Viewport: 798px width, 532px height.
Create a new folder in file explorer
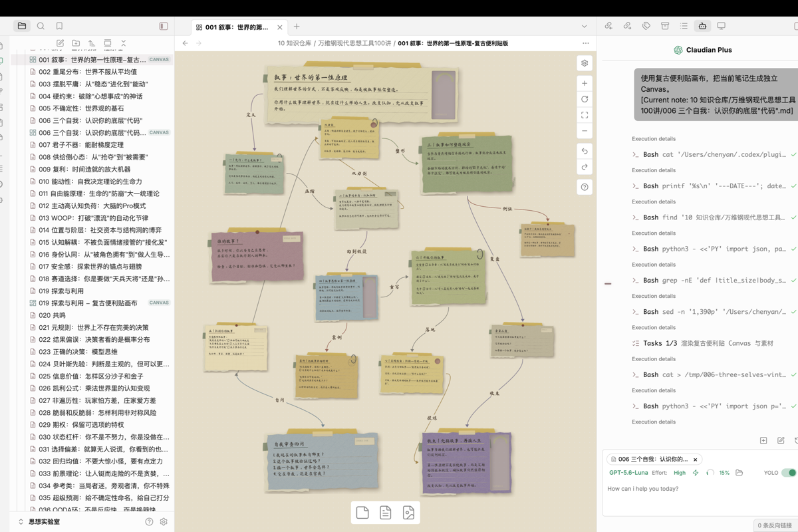tap(76, 43)
